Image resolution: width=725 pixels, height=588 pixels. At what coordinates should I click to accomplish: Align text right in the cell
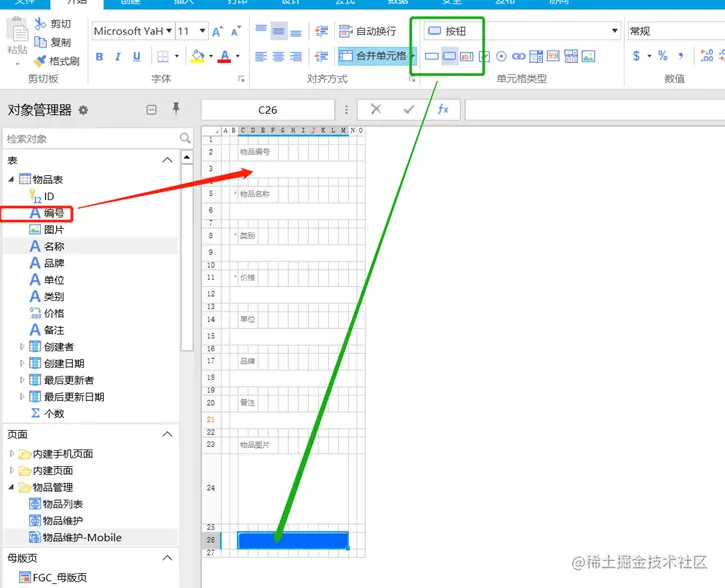[296, 56]
